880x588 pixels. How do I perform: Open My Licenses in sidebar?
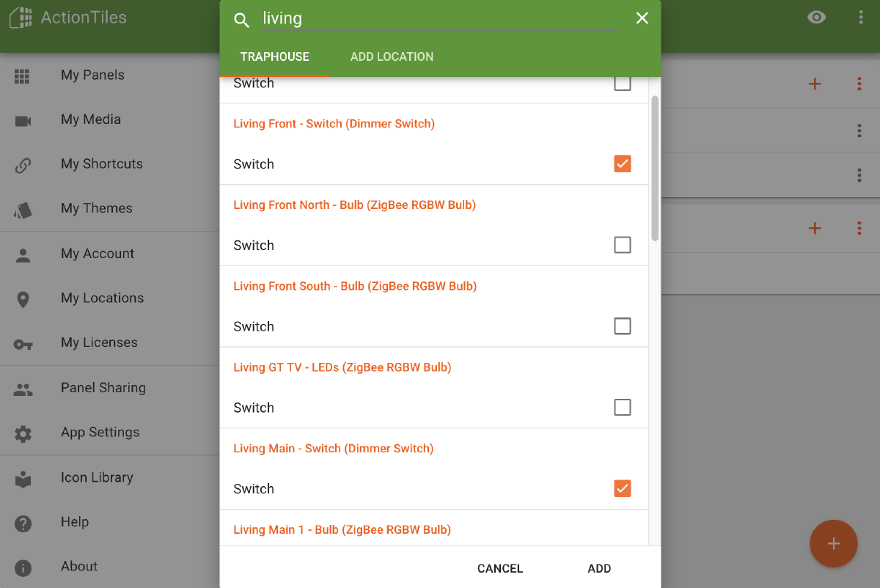point(110,343)
